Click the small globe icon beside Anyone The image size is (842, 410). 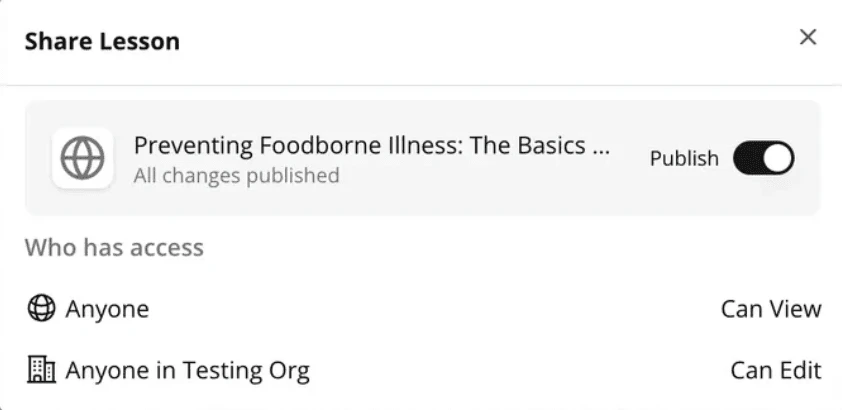tap(40, 309)
